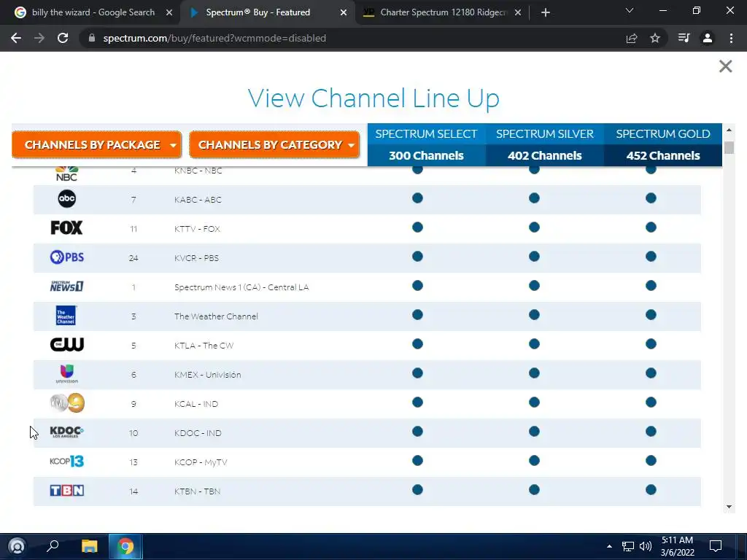Click the KABC - ABC channel name
Screen dimensions: 747x560
click(198, 200)
